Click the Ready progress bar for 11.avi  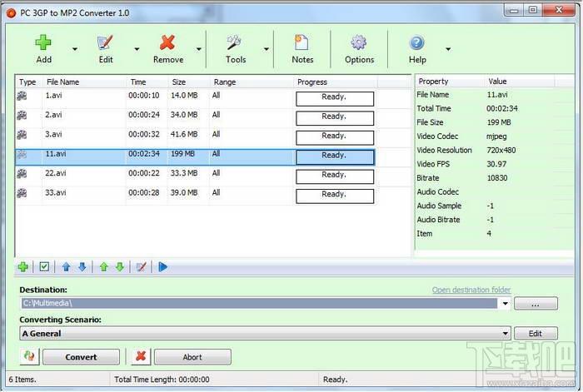pos(335,156)
